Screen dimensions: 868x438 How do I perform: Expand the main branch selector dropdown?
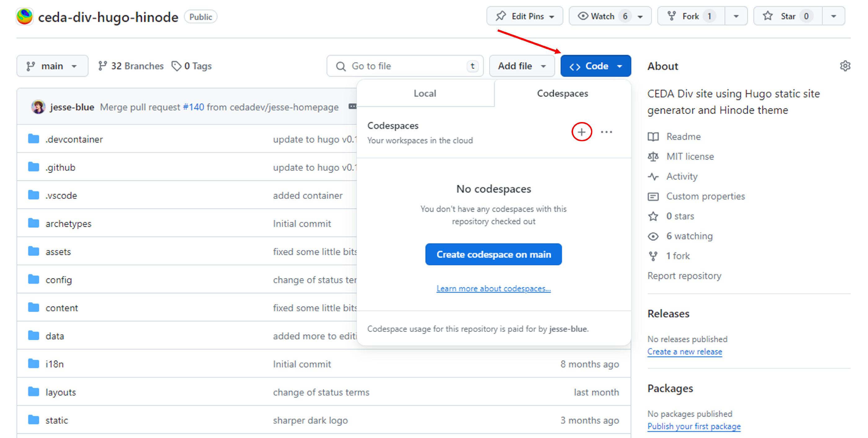pos(52,66)
